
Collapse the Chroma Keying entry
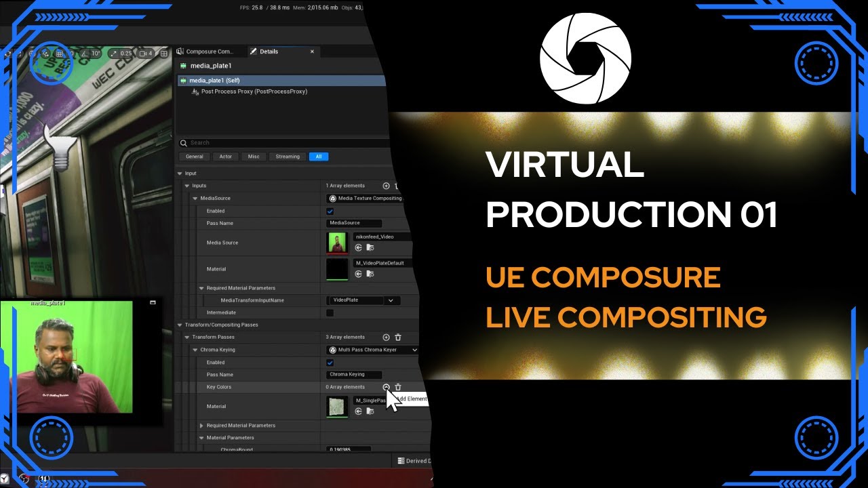point(195,350)
